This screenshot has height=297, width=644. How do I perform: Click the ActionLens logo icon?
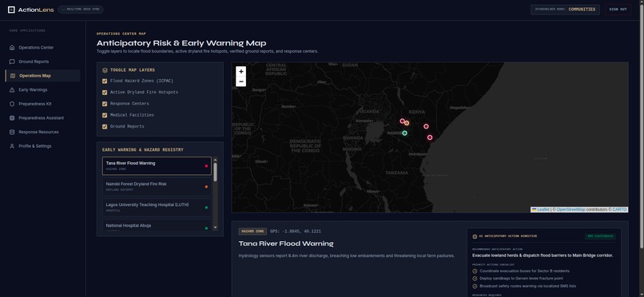[11, 10]
